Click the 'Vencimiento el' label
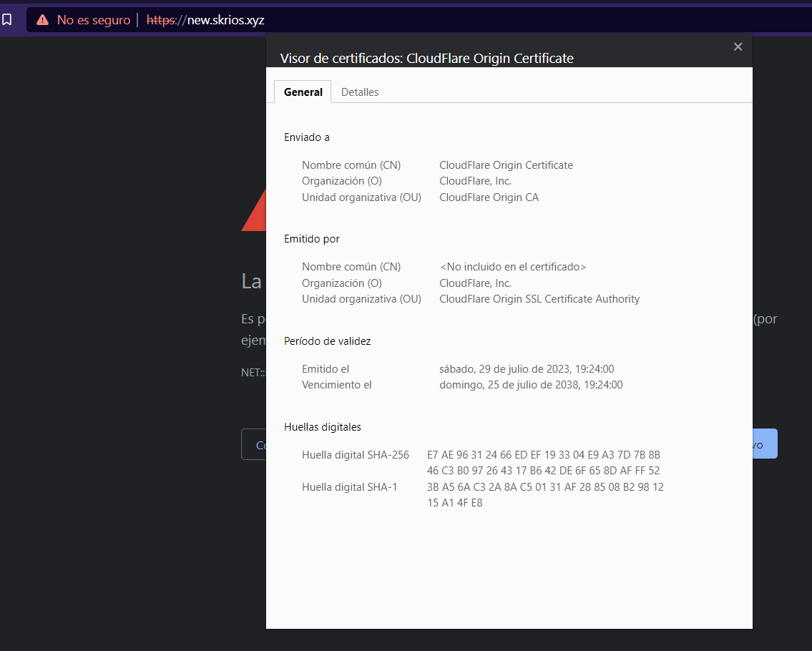Screen dimensions: 812x651 point(337,385)
